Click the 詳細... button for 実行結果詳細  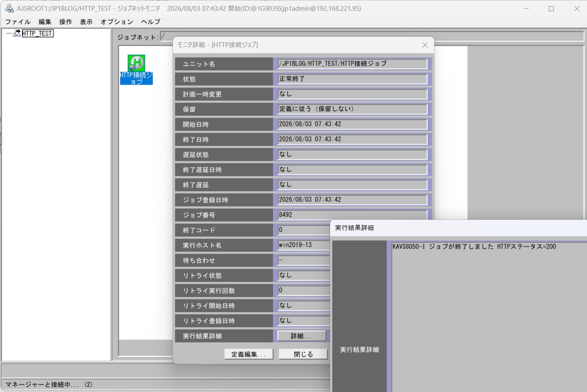(302, 336)
